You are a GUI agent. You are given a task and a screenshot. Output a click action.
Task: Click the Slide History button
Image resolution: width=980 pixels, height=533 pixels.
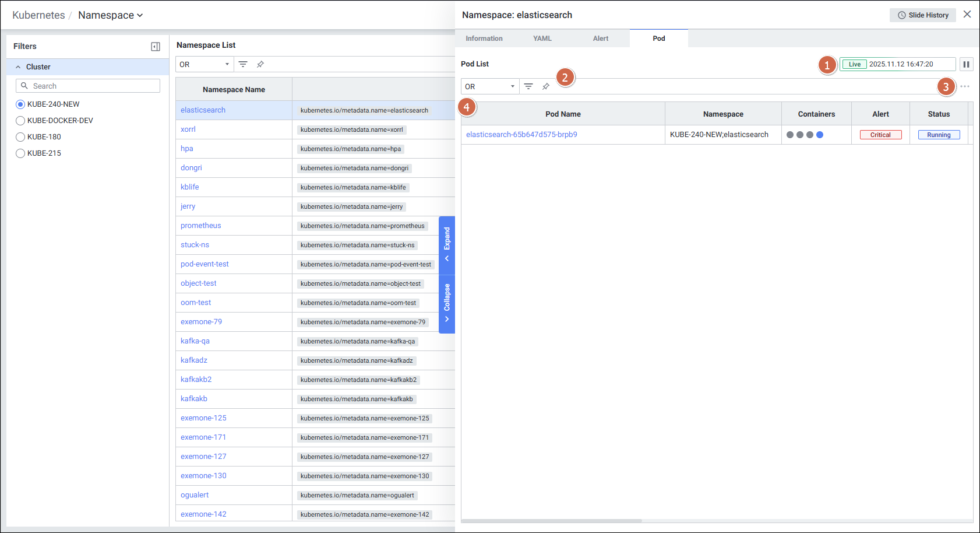click(x=922, y=15)
